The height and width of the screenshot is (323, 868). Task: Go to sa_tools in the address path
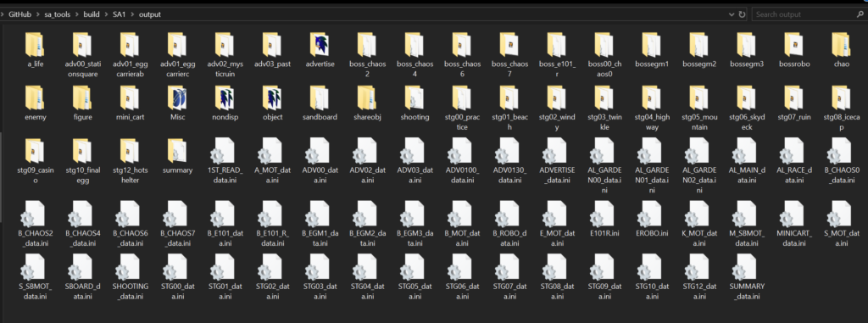pos(58,14)
